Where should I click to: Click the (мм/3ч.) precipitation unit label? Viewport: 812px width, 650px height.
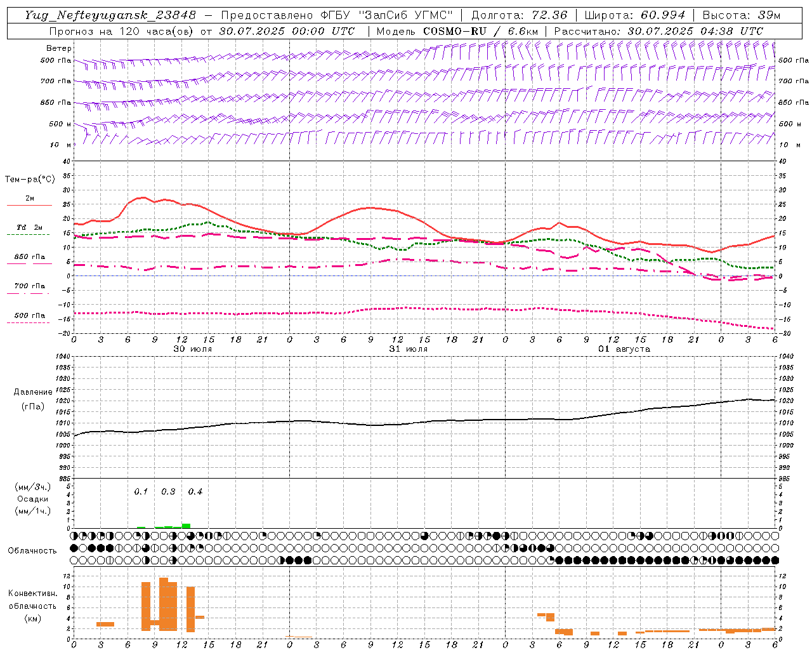[x=33, y=487]
